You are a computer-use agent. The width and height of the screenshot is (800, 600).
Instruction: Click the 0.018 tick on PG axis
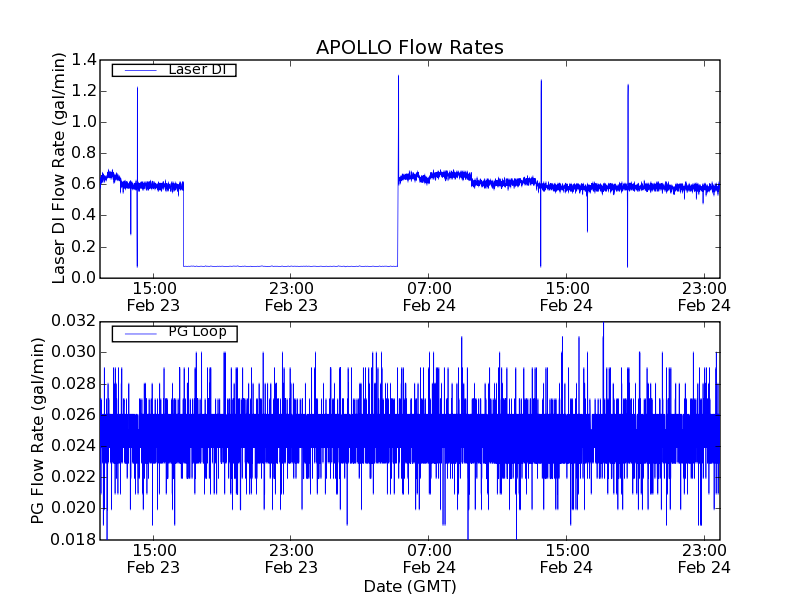[74, 539]
